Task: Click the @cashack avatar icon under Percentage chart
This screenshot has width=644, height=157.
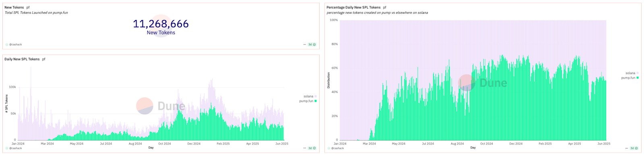Action: coord(329,148)
